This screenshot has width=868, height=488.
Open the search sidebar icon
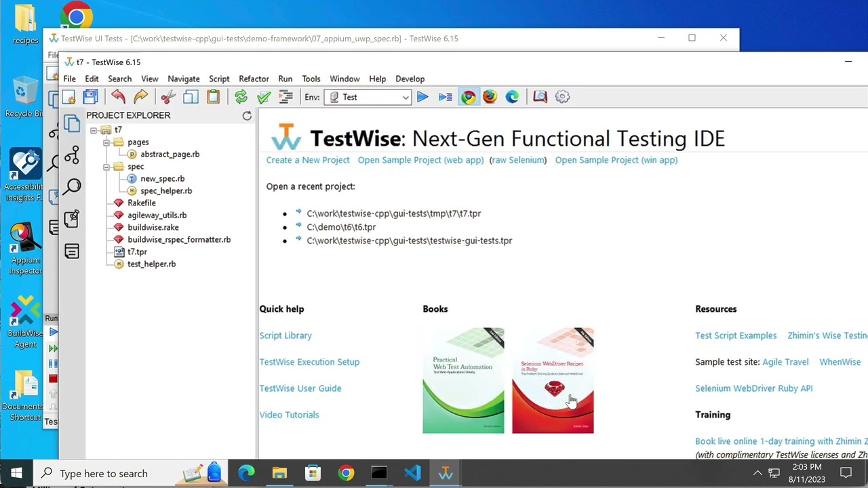[x=72, y=186]
